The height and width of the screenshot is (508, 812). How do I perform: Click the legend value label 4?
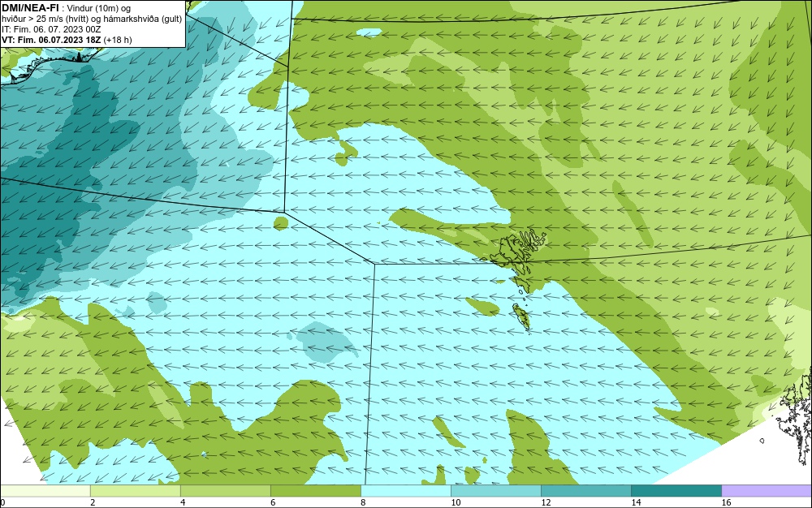183,502
